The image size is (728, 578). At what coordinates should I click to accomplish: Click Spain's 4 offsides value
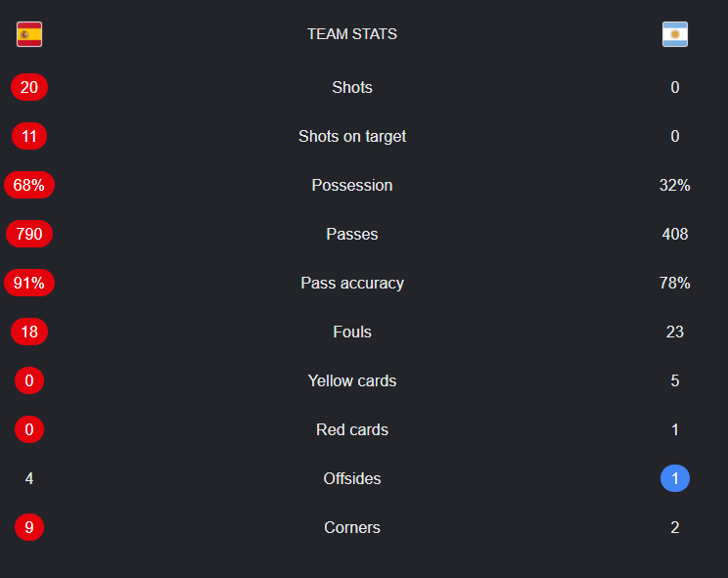[29, 478]
